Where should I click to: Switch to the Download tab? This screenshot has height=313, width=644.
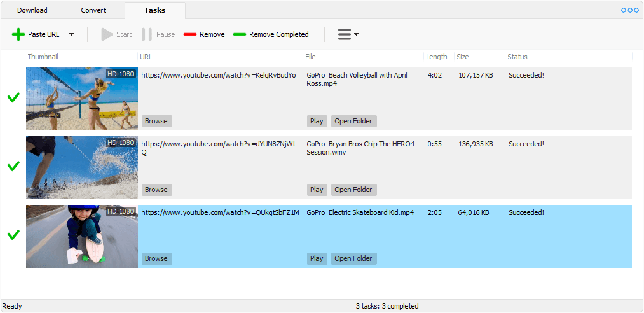(32, 10)
